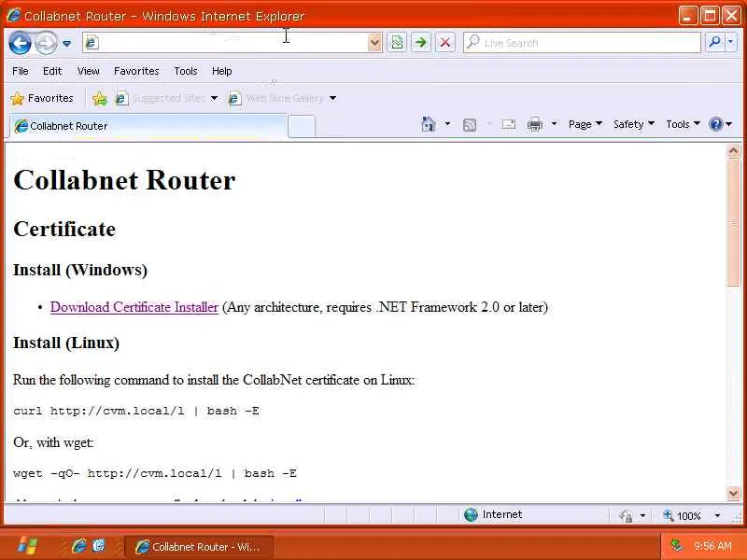
Task: Click the Suggested Sites link
Action: [162, 99]
